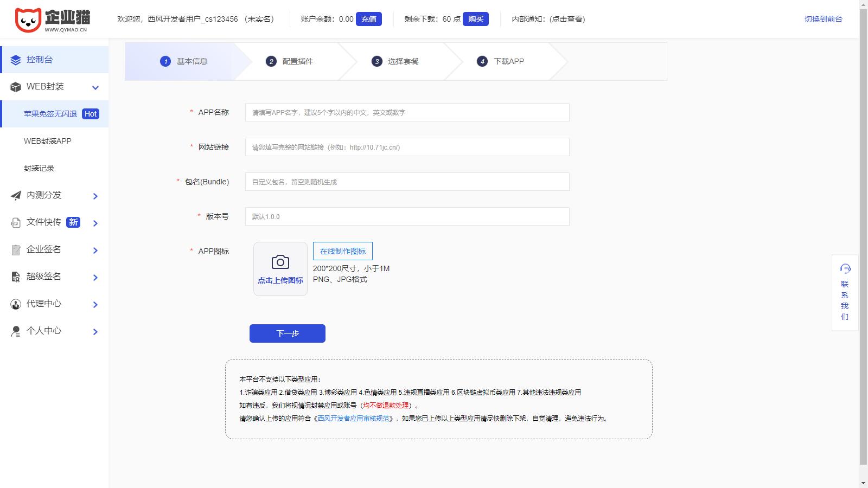Expand the 内测分发 menu

(x=95, y=196)
